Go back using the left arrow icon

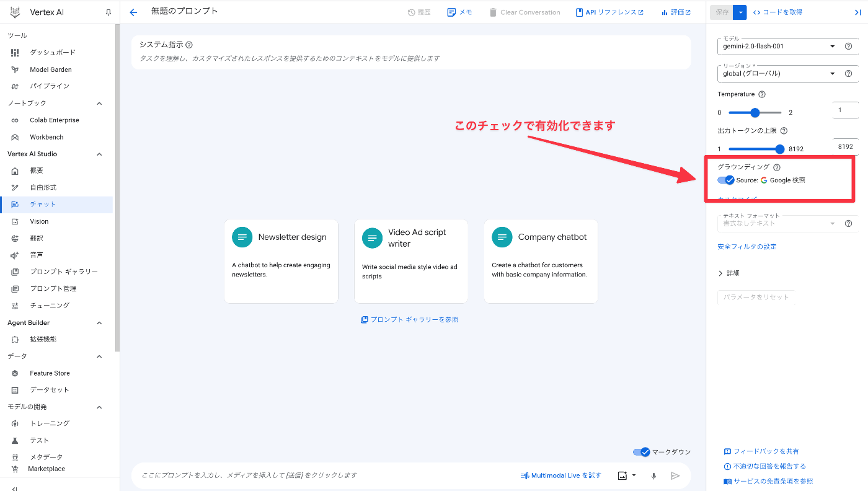[x=133, y=12]
